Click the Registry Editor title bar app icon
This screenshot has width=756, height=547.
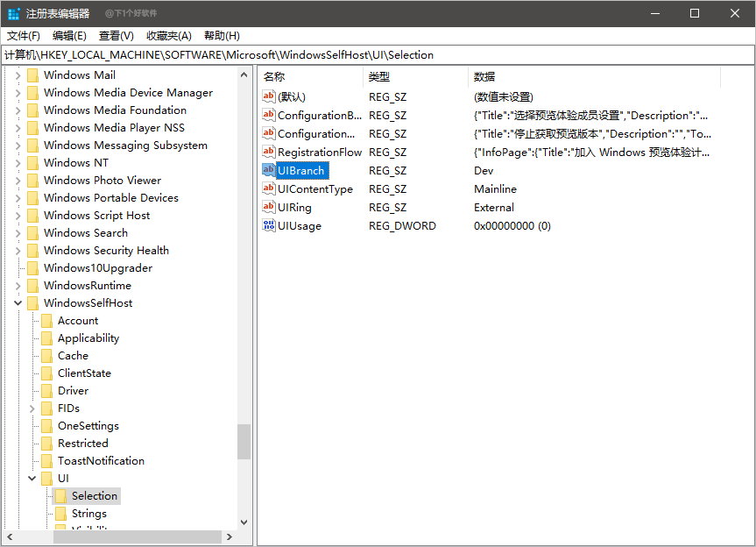pos(14,13)
